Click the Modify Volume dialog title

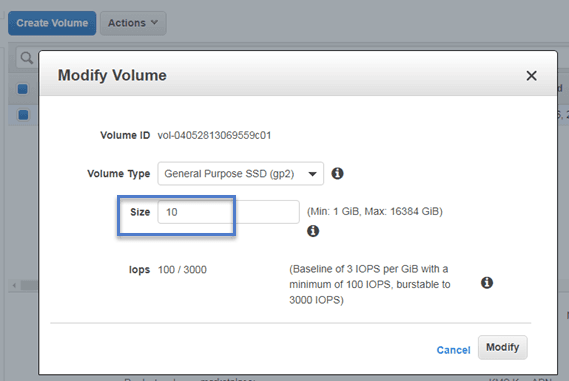click(112, 75)
